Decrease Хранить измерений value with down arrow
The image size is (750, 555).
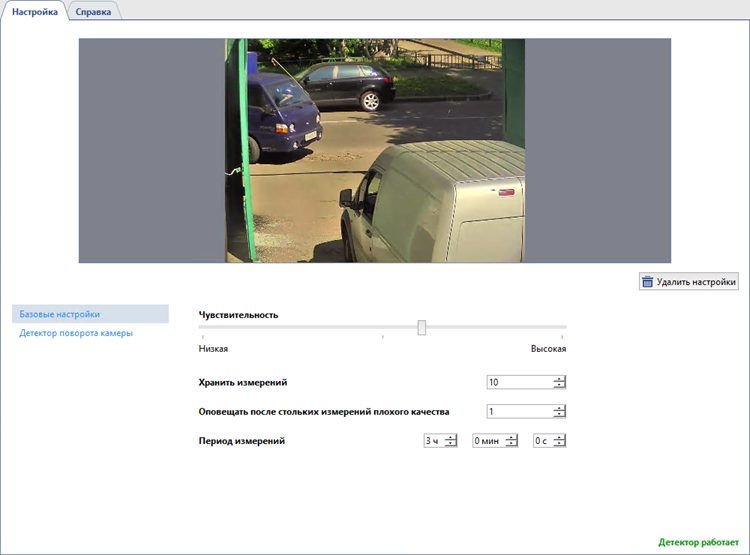point(559,385)
